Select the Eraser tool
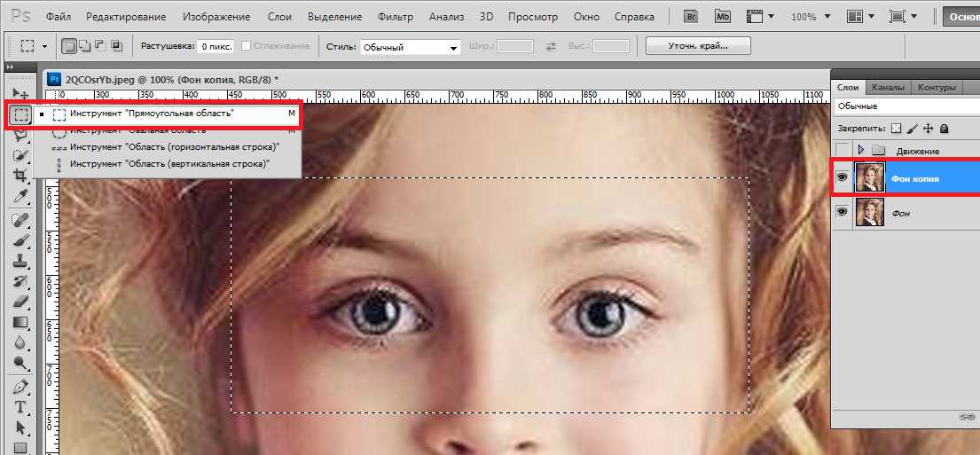Viewport: 980px width, 455px height. pyautogui.click(x=20, y=302)
